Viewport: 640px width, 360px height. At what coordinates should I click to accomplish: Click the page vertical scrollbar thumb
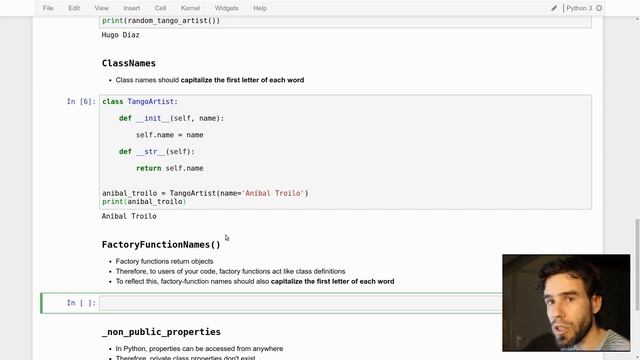[x=637, y=264]
